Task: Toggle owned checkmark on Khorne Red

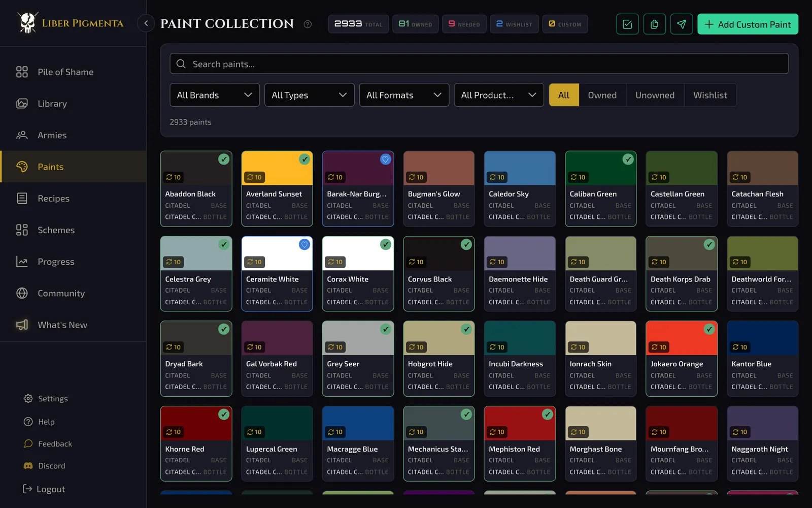Action: pos(224,415)
